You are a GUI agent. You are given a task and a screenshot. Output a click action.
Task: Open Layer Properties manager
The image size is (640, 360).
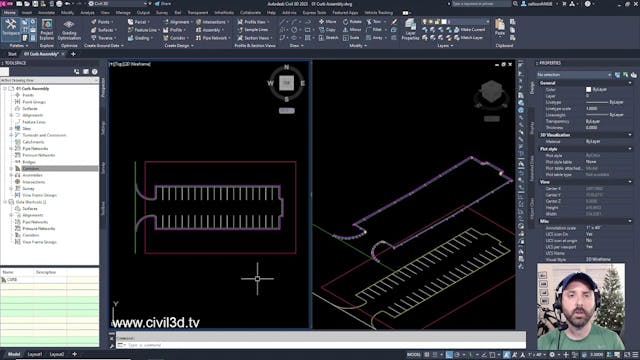pos(410,29)
